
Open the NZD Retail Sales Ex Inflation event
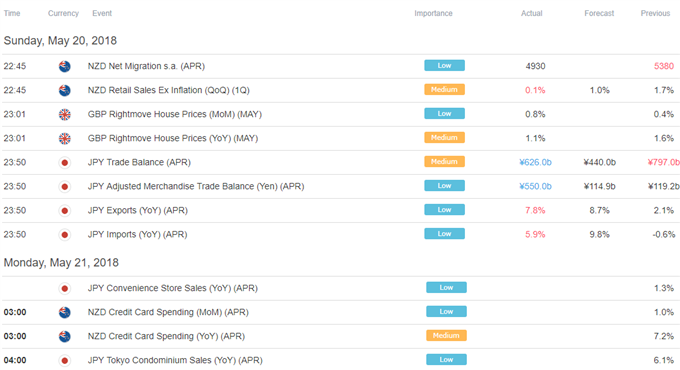[x=169, y=90]
